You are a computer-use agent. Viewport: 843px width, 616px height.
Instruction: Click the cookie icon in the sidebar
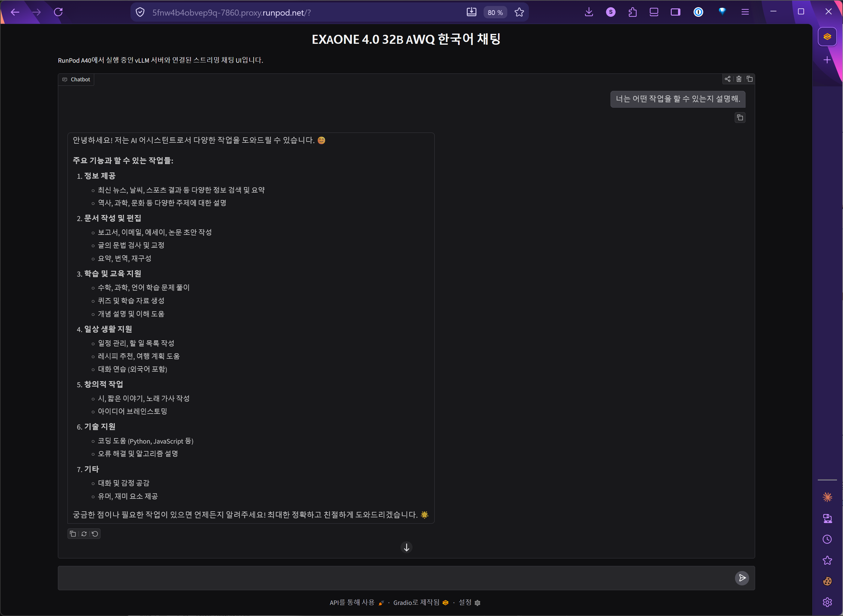tap(827, 581)
